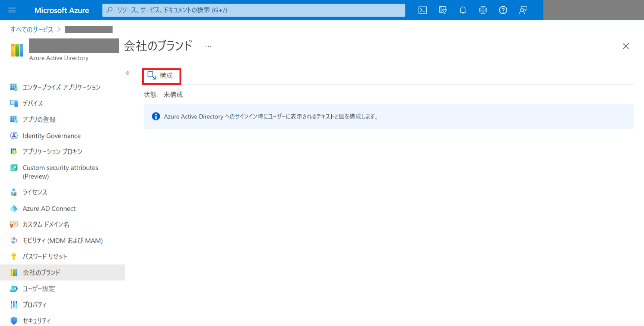The image size is (644, 326).
Task: Click the 状態: 未構成 status text
Action: (x=163, y=95)
